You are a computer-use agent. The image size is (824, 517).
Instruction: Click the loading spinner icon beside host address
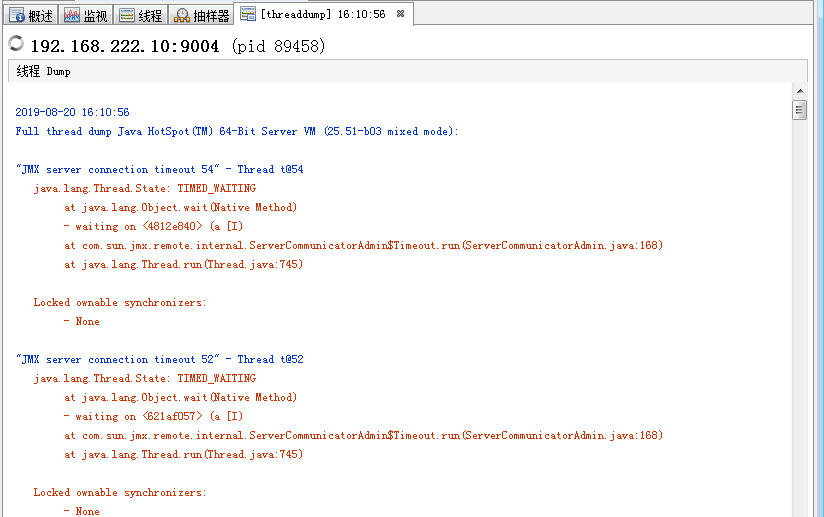coord(16,44)
